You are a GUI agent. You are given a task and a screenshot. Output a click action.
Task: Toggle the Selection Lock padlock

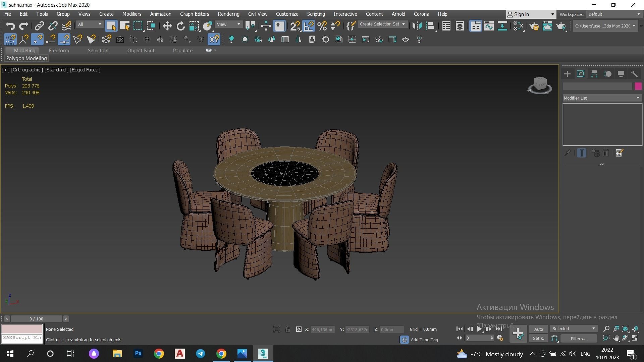coord(288,329)
